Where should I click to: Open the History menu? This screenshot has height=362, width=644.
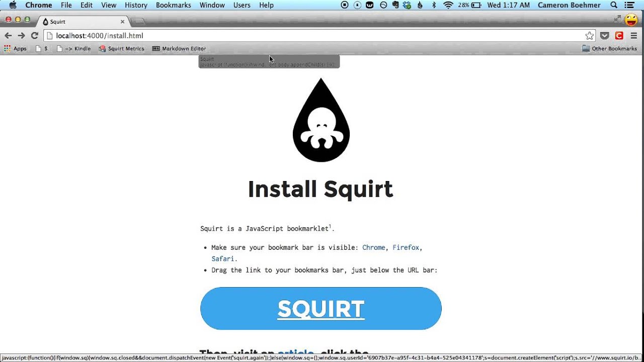[136, 5]
